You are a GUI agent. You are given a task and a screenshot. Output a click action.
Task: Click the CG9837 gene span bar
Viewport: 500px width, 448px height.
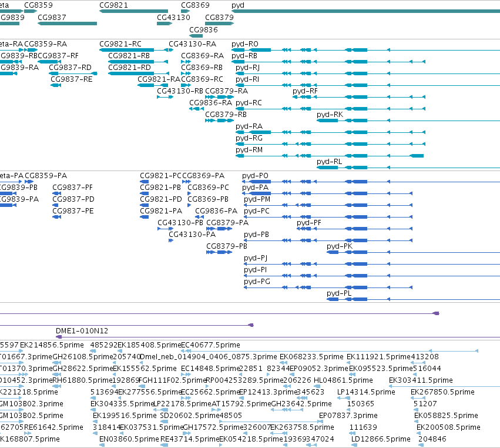tap(68, 24)
